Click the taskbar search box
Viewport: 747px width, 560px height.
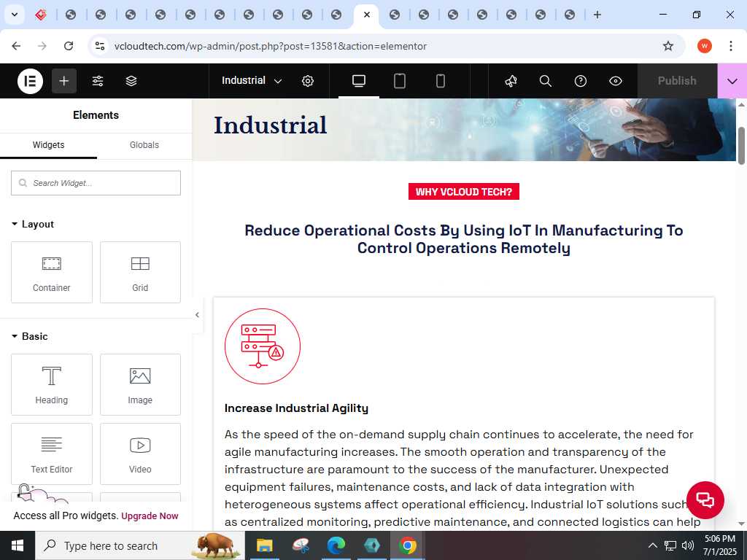point(139,545)
